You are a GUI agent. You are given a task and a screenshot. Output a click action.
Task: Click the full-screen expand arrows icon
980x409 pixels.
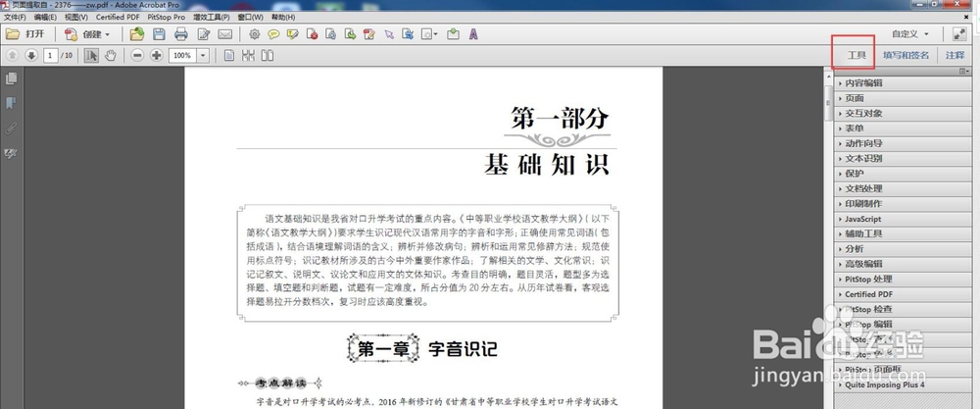point(958,34)
